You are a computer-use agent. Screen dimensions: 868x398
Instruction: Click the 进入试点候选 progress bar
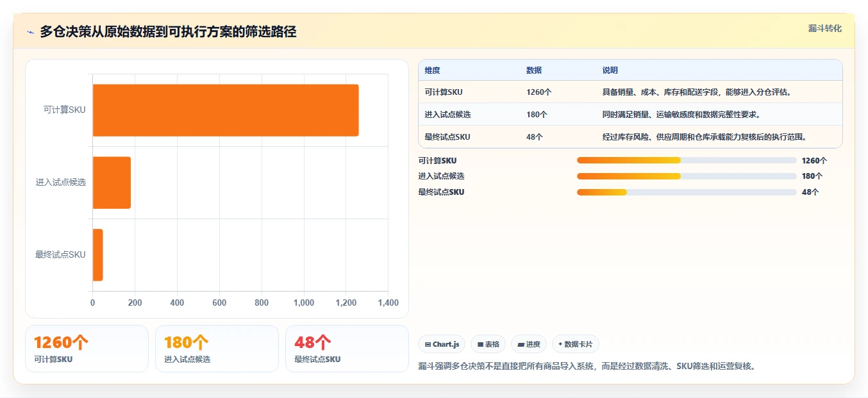click(687, 176)
